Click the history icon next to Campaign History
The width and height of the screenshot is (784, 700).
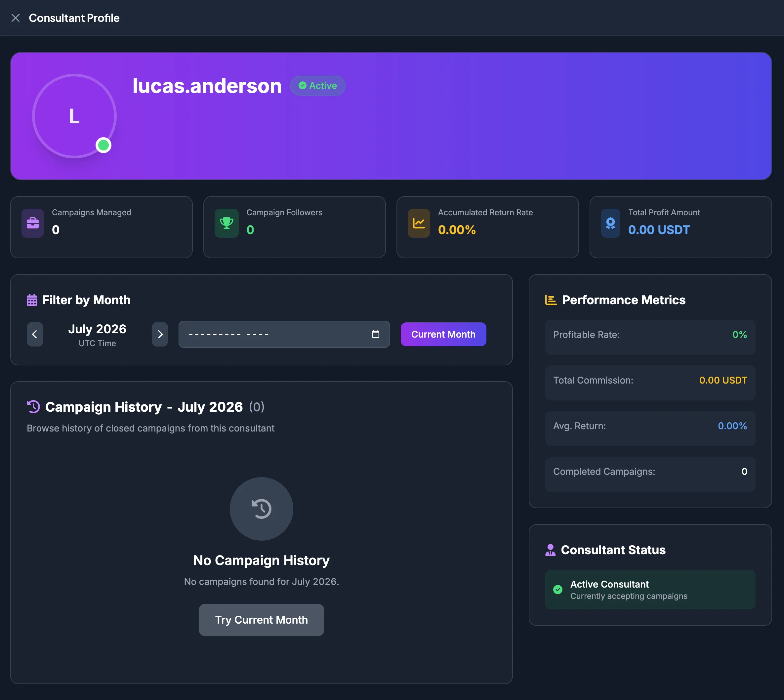[33, 406]
